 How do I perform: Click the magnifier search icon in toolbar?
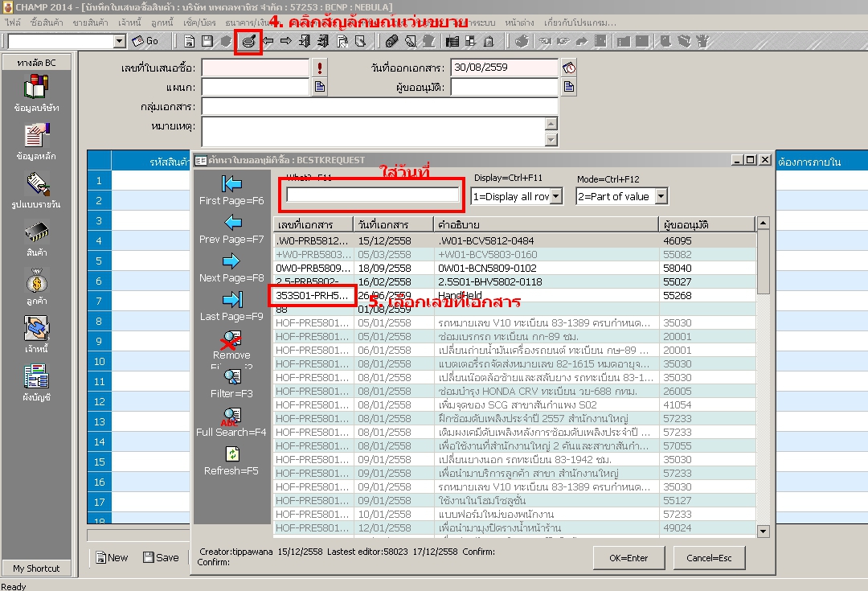click(248, 42)
